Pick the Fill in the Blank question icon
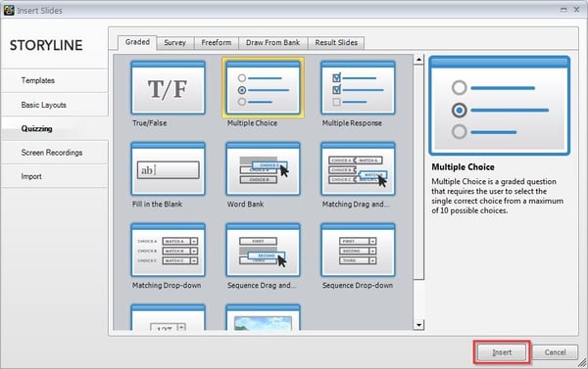This screenshot has width=588, height=369. click(168, 168)
